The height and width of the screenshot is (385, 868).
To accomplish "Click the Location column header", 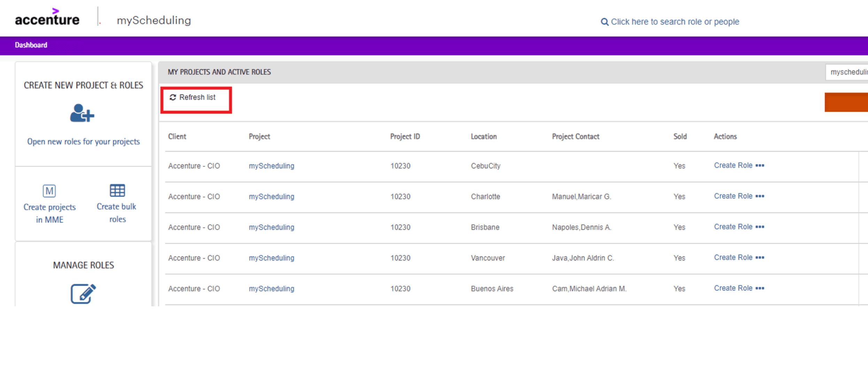I will click(484, 136).
